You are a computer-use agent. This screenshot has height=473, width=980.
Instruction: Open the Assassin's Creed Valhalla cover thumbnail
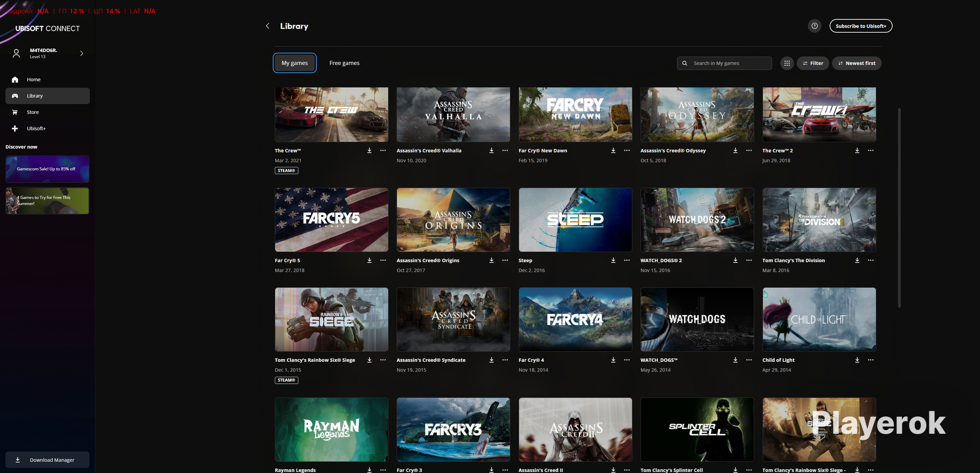pyautogui.click(x=453, y=114)
